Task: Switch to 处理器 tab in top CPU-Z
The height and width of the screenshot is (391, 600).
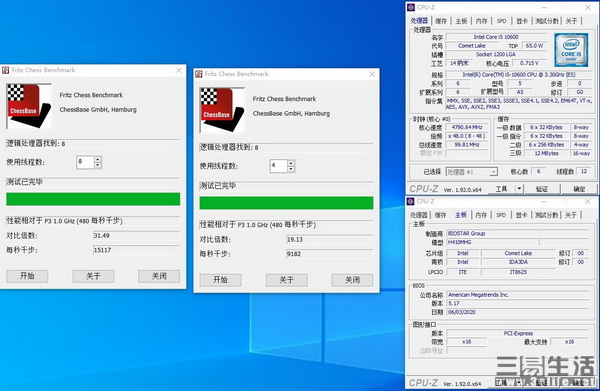Action: point(419,21)
